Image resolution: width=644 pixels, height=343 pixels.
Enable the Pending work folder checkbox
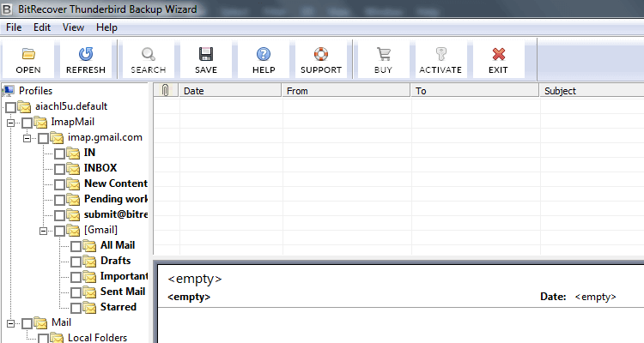[59, 200]
